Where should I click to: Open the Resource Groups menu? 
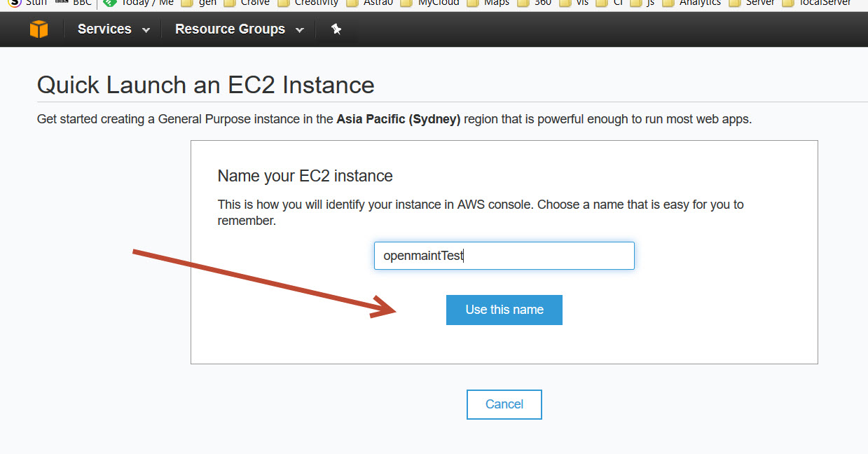click(230, 29)
